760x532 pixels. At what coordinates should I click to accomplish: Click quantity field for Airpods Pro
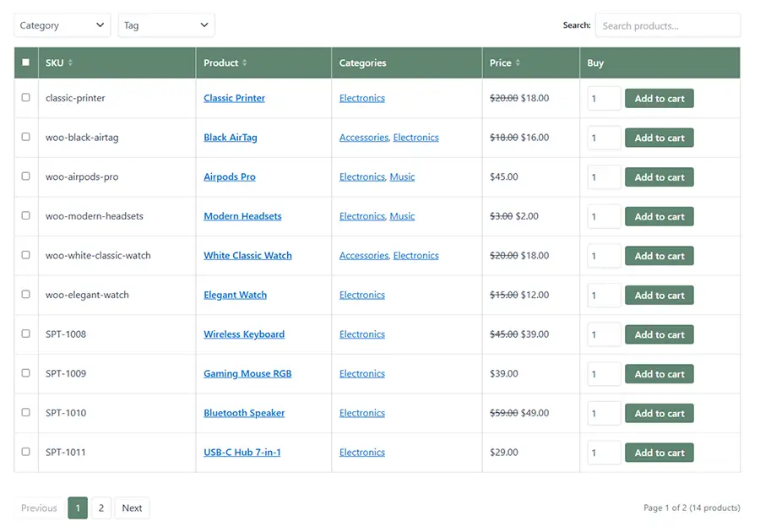pos(604,177)
